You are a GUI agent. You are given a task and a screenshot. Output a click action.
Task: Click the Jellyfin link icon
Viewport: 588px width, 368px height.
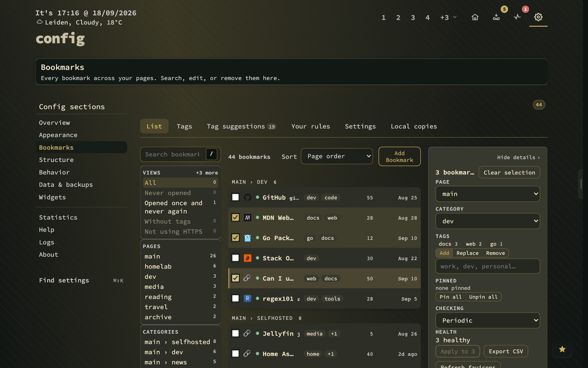point(247,333)
